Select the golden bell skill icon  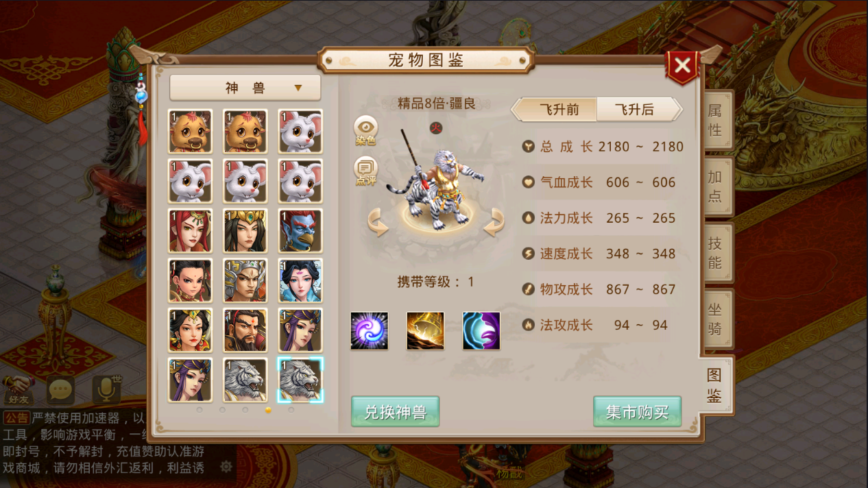coord(425,331)
